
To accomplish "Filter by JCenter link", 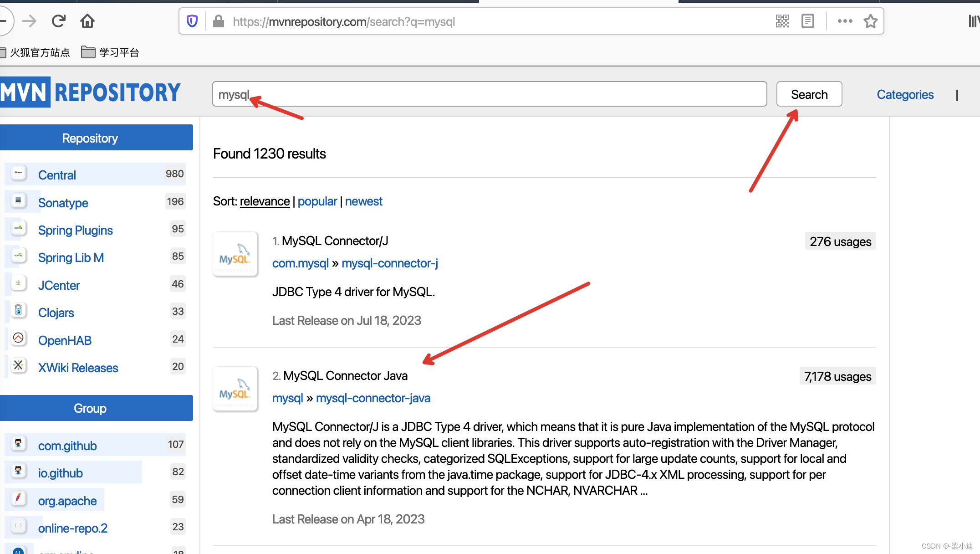I will 59,286.
